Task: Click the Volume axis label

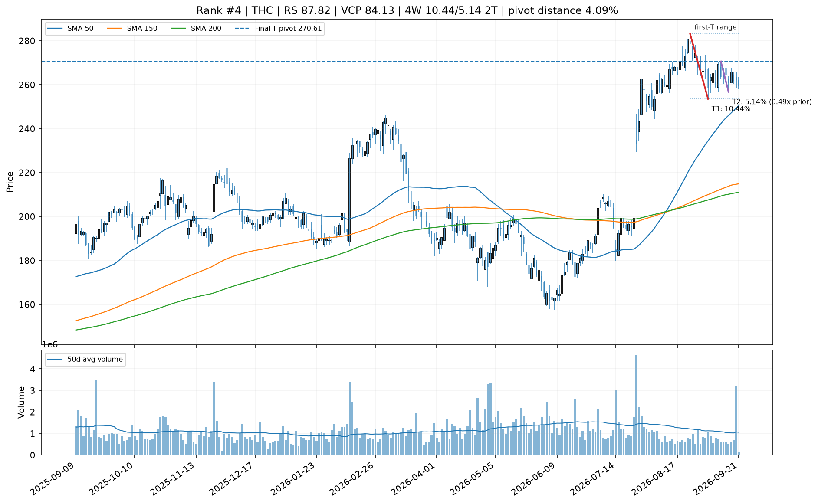Action: coord(21,403)
